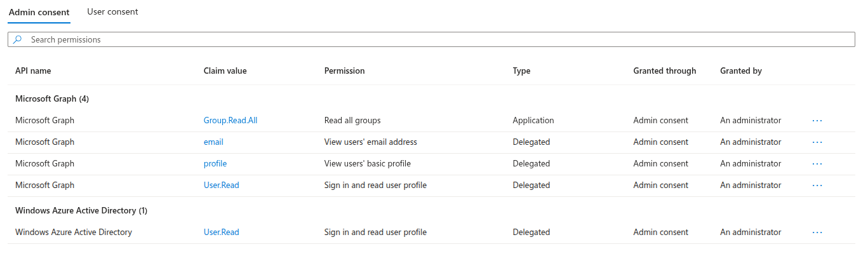Click User.Read link for Windows Azure Active Directory
The width and height of the screenshot is (868, 256).
[x=221, y=232]
